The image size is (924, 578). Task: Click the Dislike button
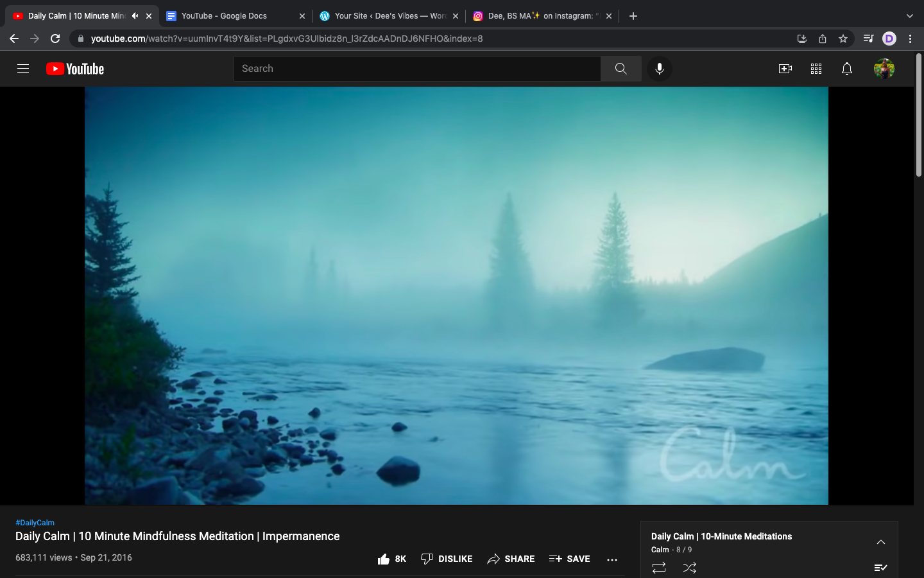[x=447, y=559]
